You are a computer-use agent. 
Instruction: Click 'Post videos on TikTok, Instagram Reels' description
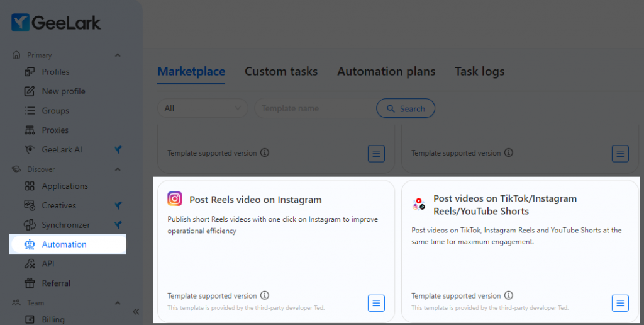pyautogui.click(x=517, y=236)
